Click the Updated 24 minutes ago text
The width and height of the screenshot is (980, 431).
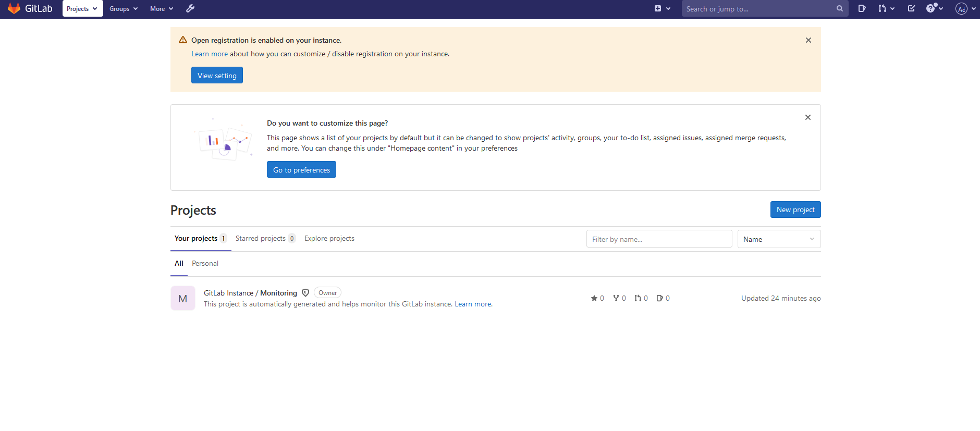click(781, 298)
